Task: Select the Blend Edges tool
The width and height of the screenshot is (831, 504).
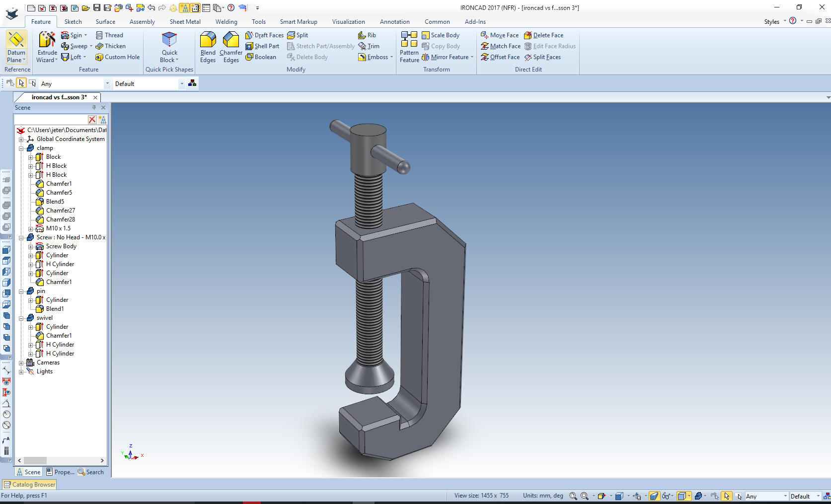Action: click(208, 47)
